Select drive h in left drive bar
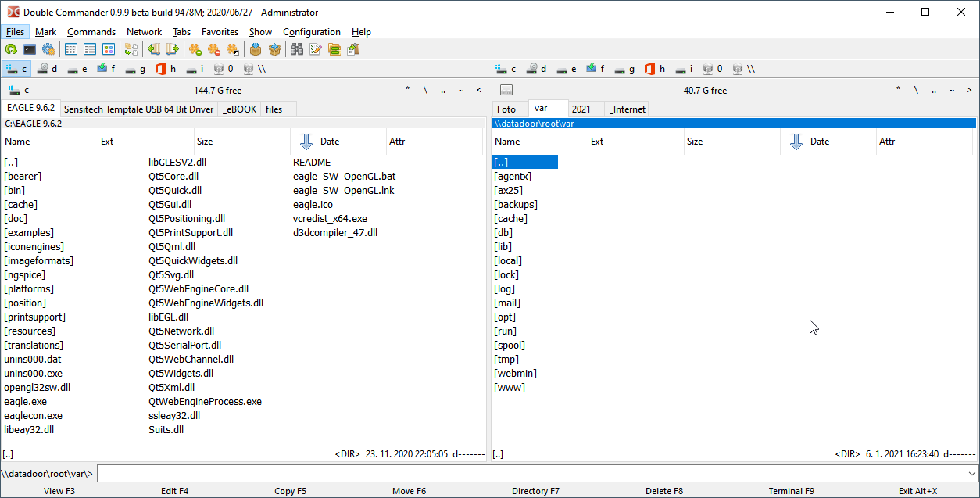This screenshot has width=980, height=498. [x=166, y=69]
